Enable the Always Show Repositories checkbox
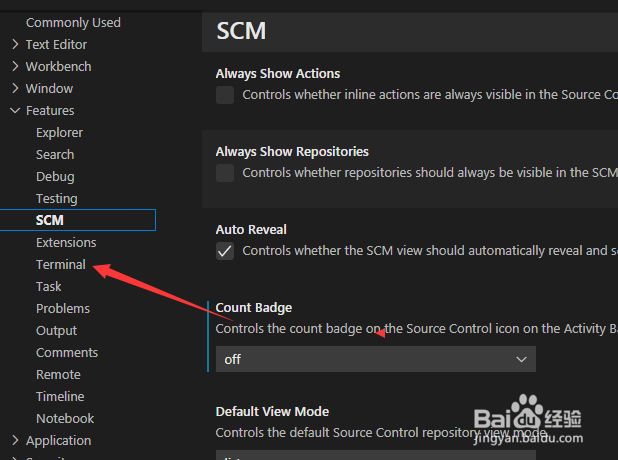Image resolution: width=618 pixels, height=460 pixels. coord(225,173)
